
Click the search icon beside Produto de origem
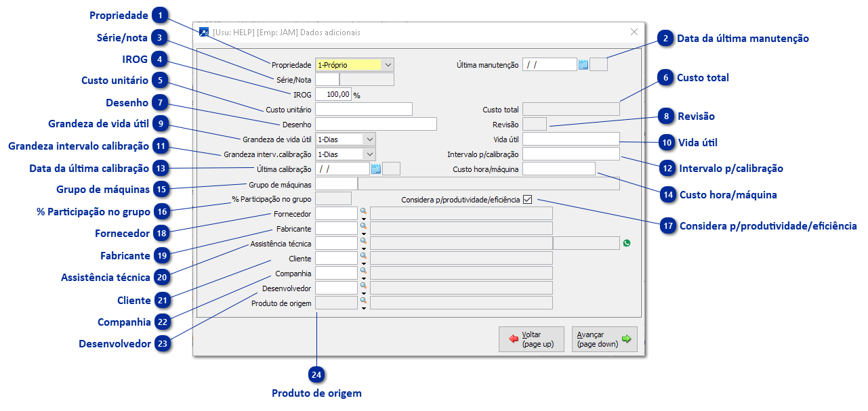tap(363, 302)
